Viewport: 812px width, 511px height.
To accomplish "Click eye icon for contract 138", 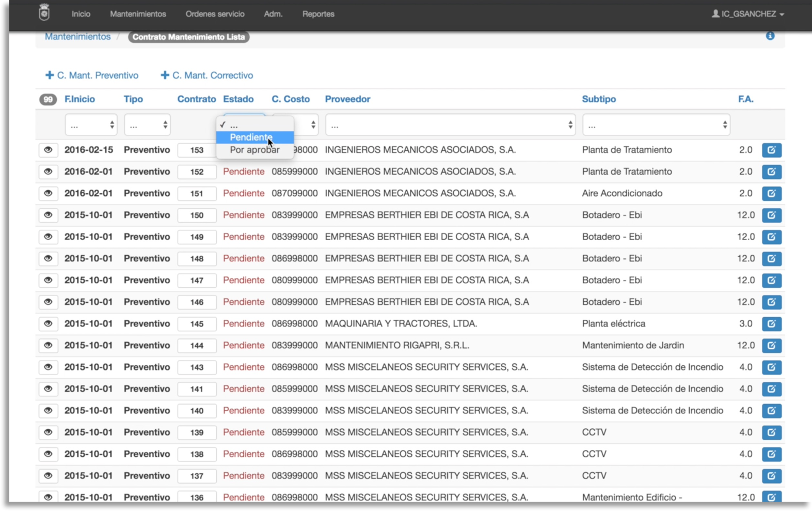I will 48,454.
